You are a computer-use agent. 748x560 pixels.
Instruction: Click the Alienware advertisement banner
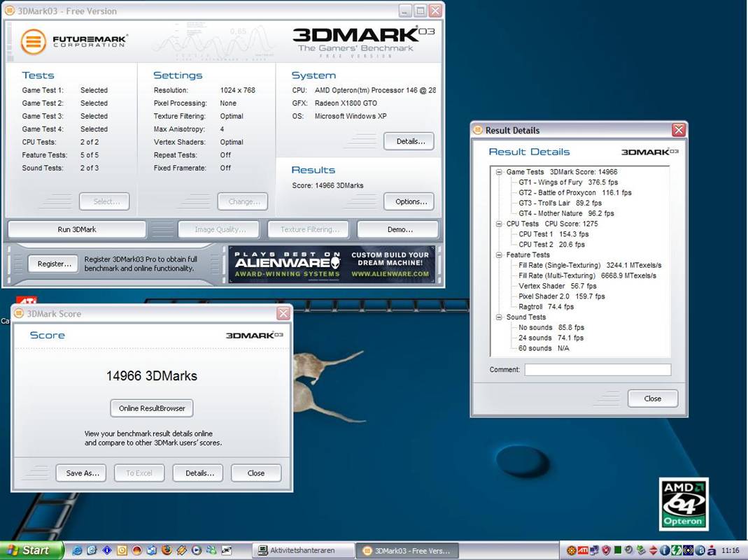coord(332,264)
